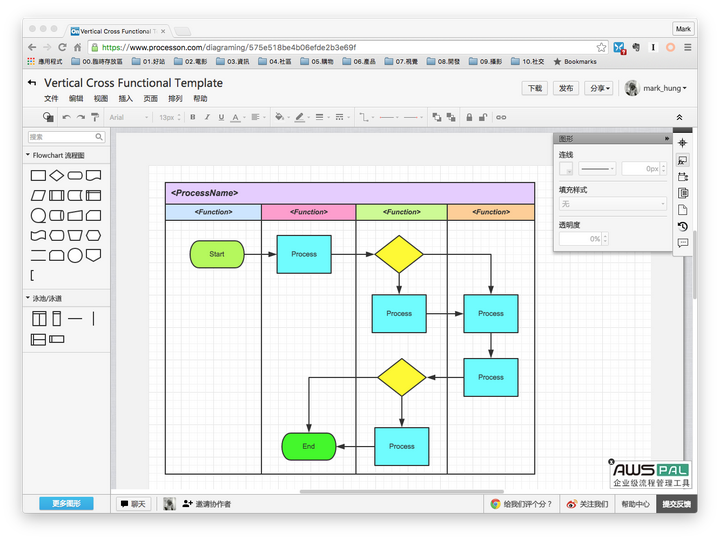Collapse the 图形 panel with arrow

tap(666, 138)
